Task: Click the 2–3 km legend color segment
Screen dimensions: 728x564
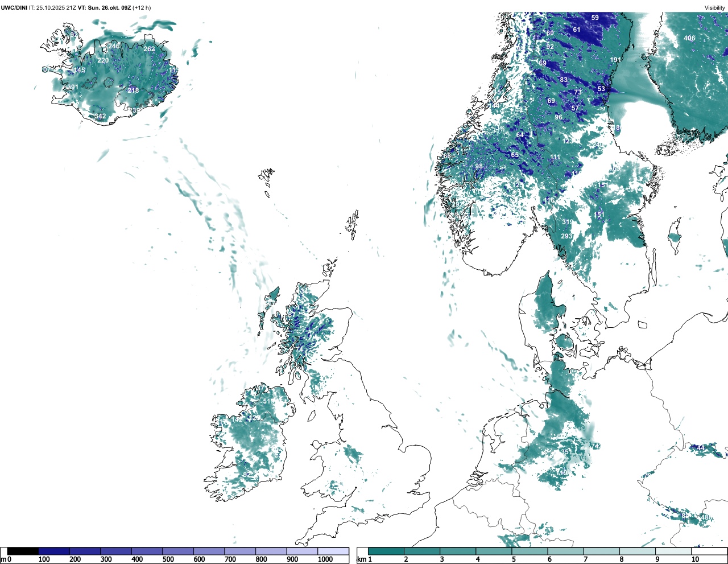Action: 422,551
